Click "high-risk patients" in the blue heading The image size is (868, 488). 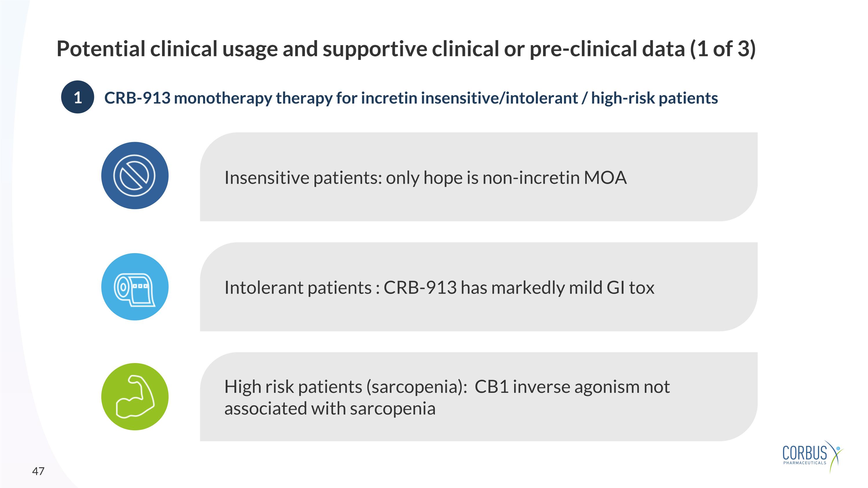pyautogui.click(x=654, y=98)
